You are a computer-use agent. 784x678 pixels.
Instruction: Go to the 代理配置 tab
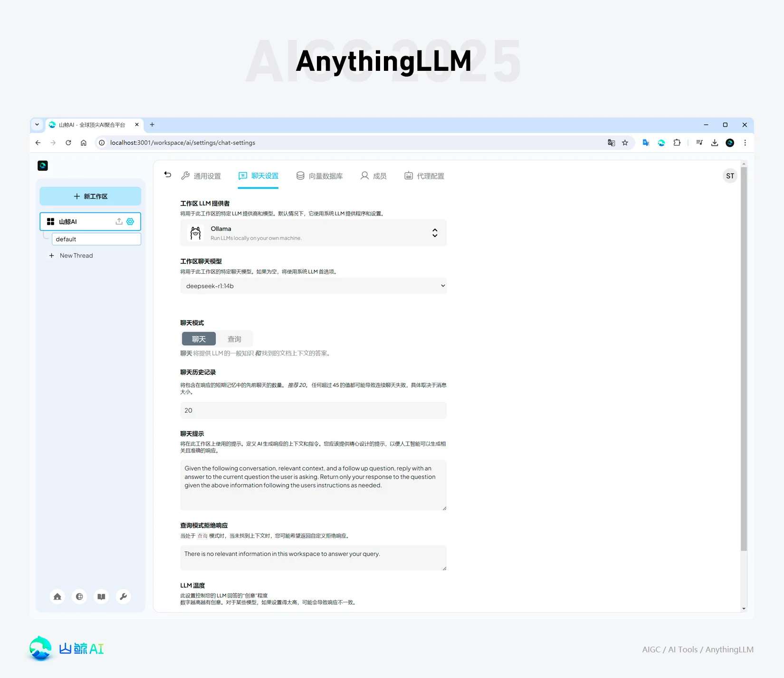pyautogui.click(x=424, y=176)
